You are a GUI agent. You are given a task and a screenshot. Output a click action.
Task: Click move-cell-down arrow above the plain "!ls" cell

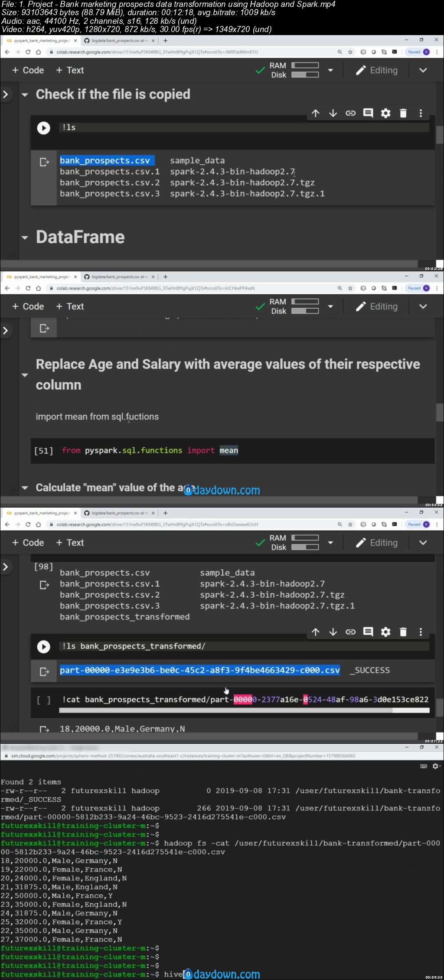(x=333, y=113)
